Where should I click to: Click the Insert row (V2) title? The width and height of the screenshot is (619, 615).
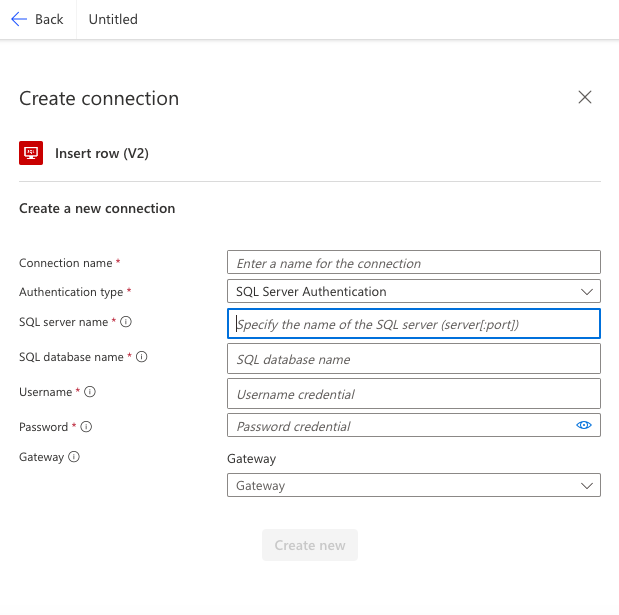point(102,153)
